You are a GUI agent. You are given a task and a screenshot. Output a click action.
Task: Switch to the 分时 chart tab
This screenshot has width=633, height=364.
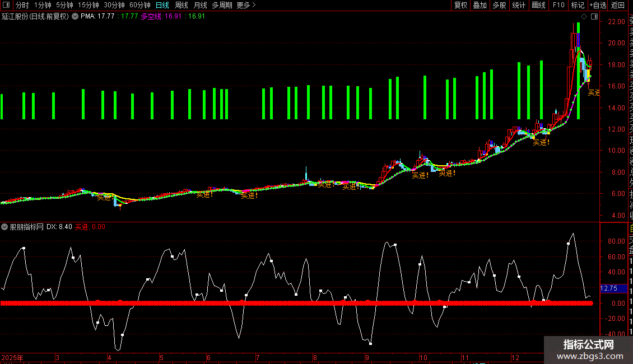[22, 5]
